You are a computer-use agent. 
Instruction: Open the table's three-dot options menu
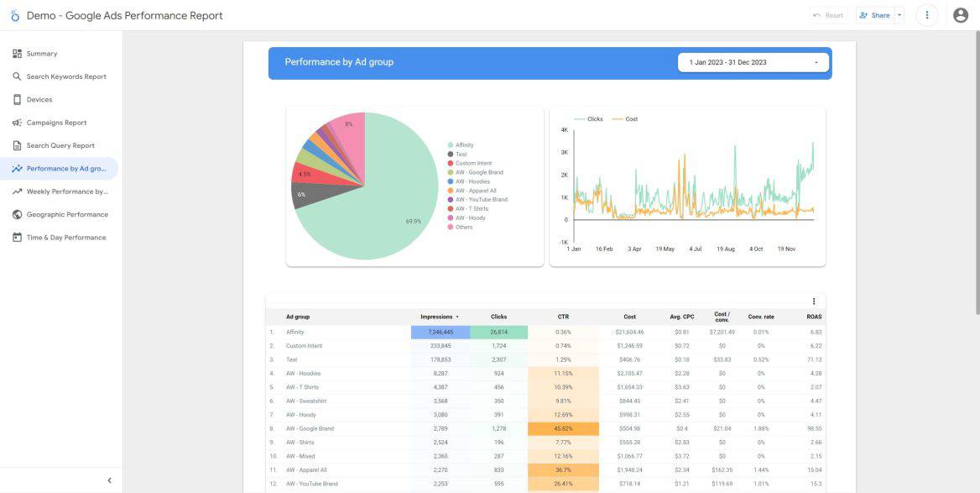[x=812, y=301]
